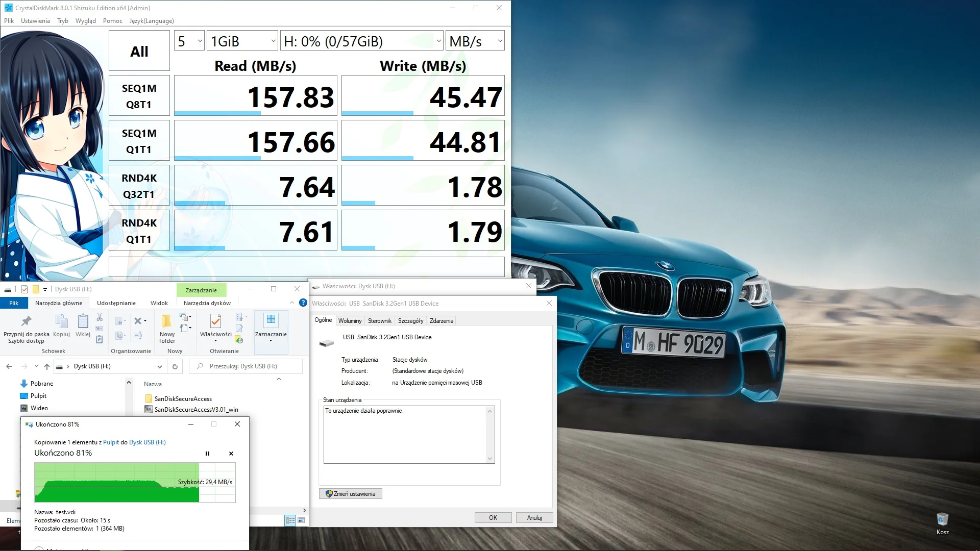The image size is (980, 551).
Task: Open the H: drive selection dropdown
Action: [x=362, y=41]
